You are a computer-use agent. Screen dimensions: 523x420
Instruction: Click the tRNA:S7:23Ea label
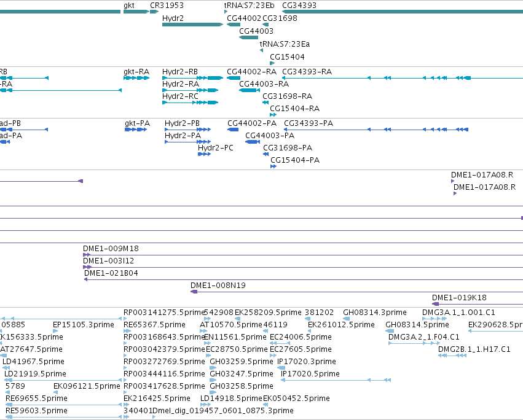tap(285, 44)
